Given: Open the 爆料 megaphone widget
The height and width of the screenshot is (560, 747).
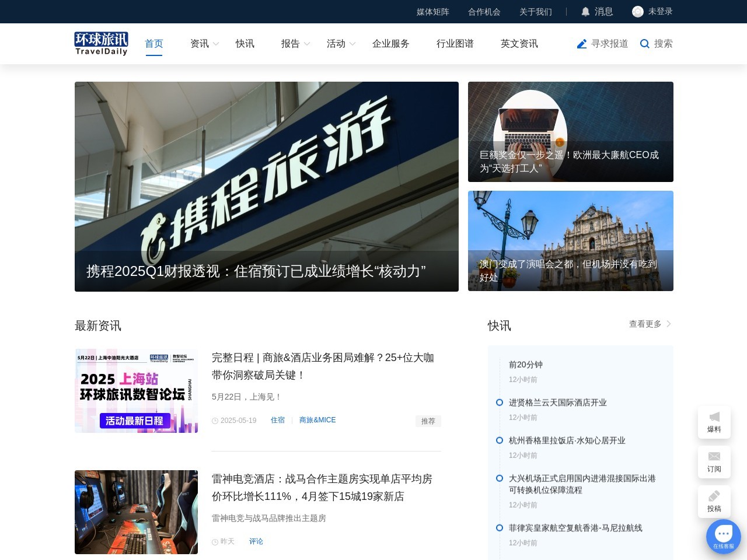Looking at the screenshot, I should click(x=714, y=422).
